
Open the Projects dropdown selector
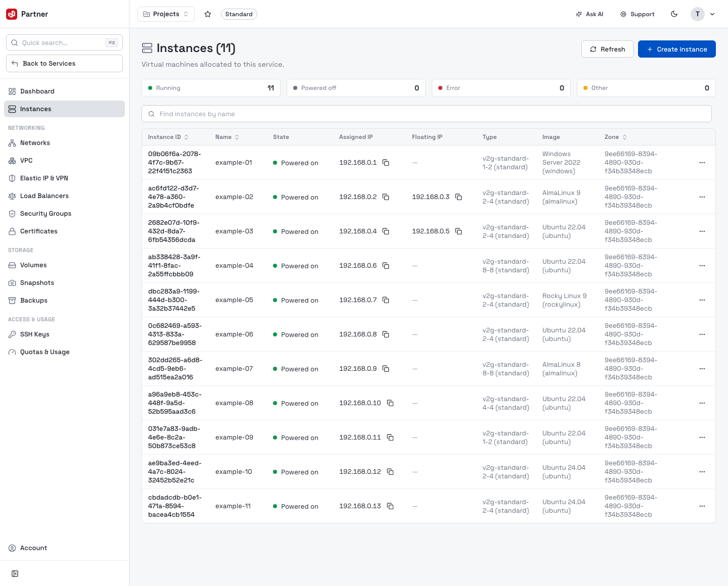[x=166, y=14]
